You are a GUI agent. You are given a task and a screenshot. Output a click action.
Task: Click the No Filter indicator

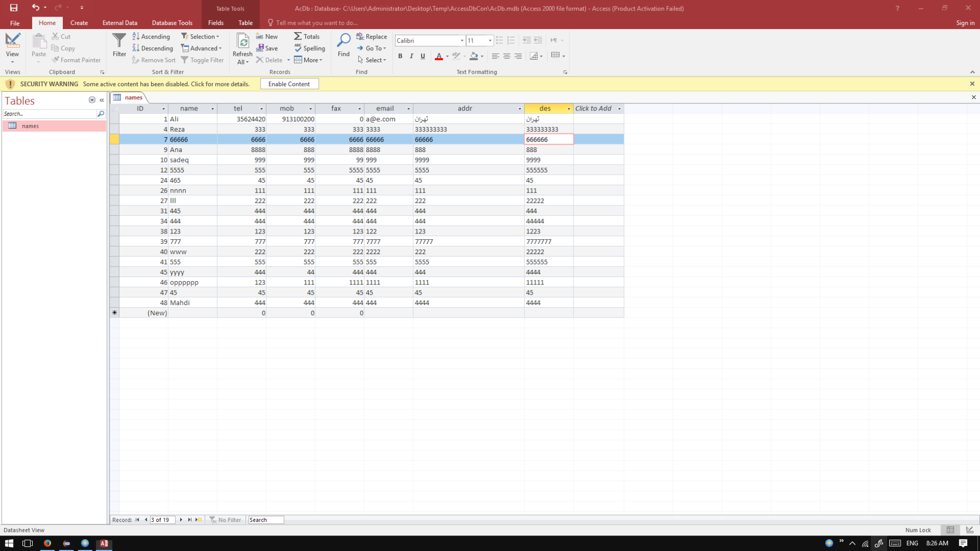tap(225, 520)
